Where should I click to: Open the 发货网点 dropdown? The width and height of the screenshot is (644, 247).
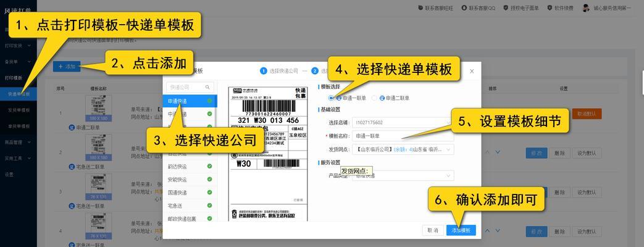click(403, 149)
